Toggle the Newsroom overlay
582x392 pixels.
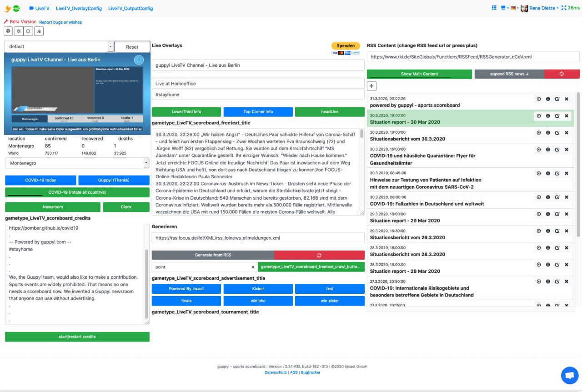point(53,207)
